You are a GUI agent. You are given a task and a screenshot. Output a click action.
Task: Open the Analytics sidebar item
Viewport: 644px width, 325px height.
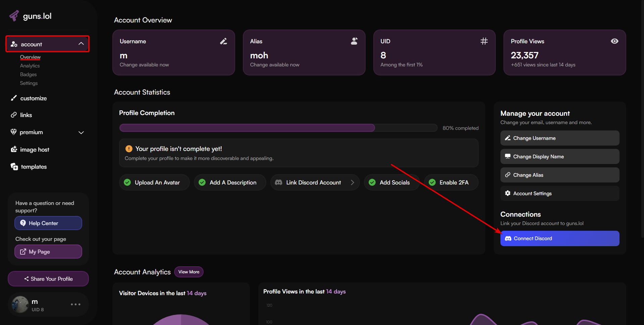coord(30,66)
